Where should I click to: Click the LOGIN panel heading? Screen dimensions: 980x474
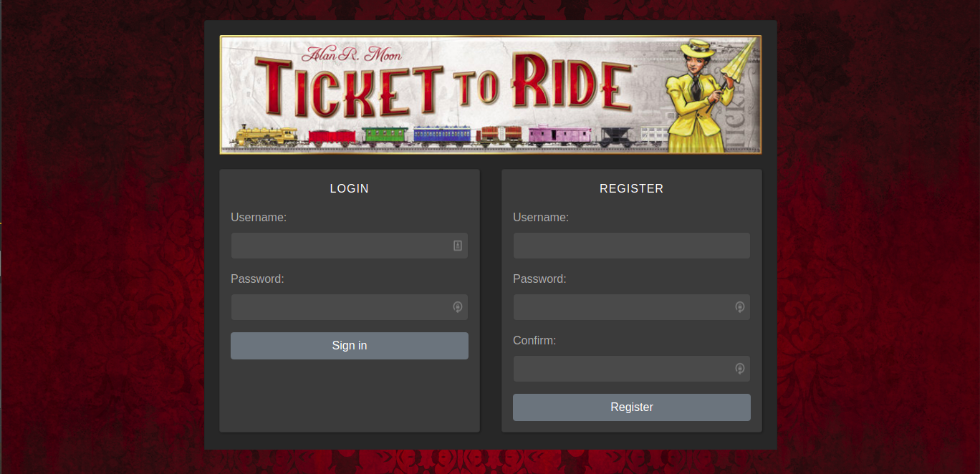click(x=349, y=188)
